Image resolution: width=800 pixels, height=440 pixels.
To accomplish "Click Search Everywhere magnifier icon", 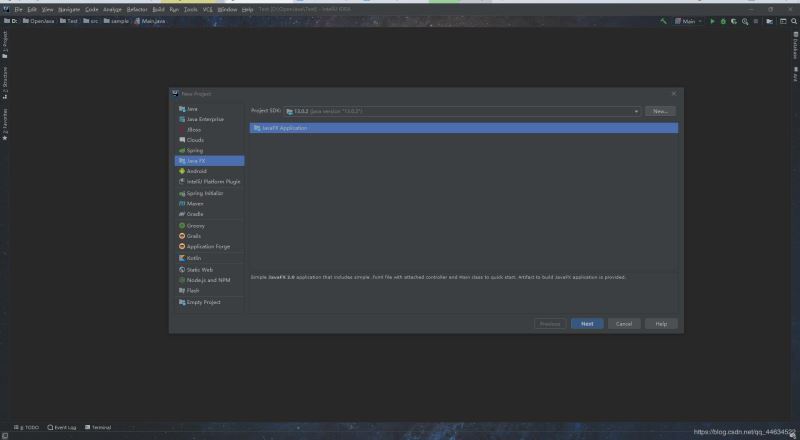I will tap(793, 21).
